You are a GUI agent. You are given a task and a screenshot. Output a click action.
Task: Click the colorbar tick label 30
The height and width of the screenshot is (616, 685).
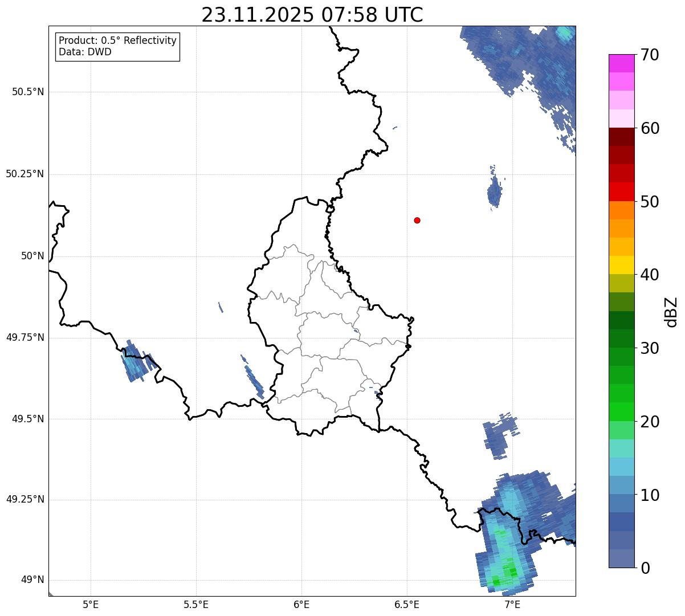pos(650,348)
